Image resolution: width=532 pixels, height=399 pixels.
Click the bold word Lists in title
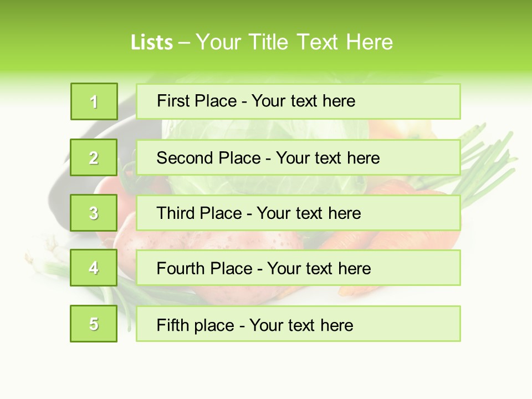[152, 43]
